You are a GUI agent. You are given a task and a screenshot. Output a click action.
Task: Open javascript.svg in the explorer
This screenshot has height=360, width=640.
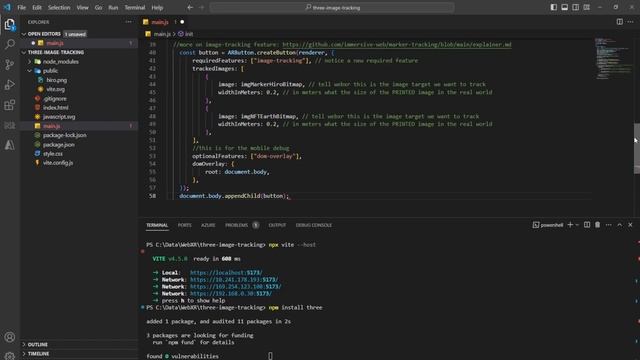pos(59,117)
